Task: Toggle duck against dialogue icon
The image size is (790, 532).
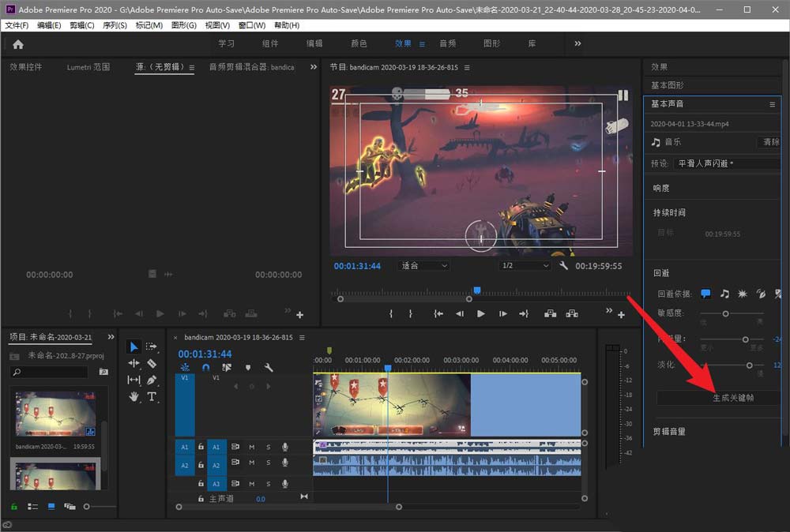Action: click(705, 294)
